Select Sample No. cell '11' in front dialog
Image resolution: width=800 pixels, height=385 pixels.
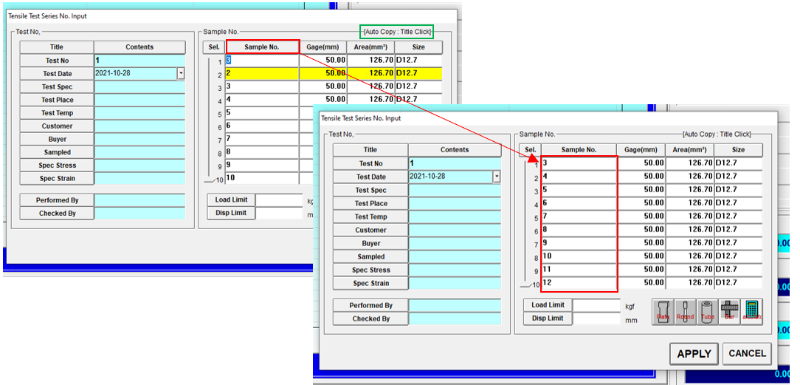click(x=579, y=269)
